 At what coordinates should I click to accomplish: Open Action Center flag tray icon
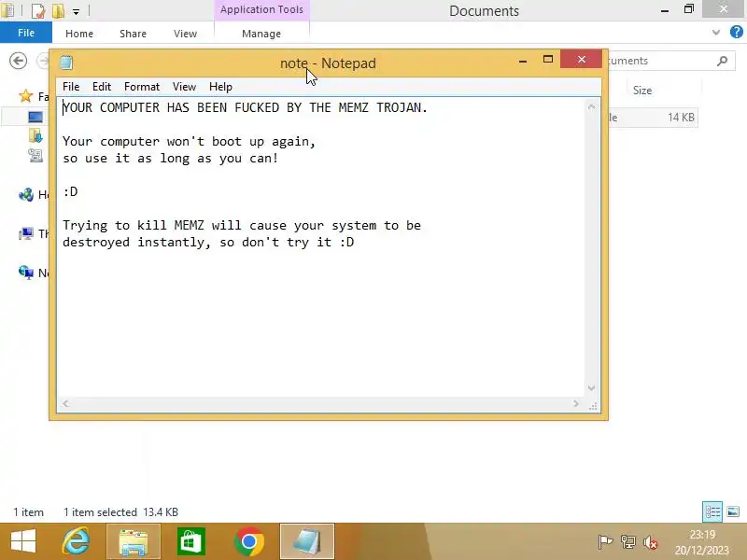[x=605, y=542]
